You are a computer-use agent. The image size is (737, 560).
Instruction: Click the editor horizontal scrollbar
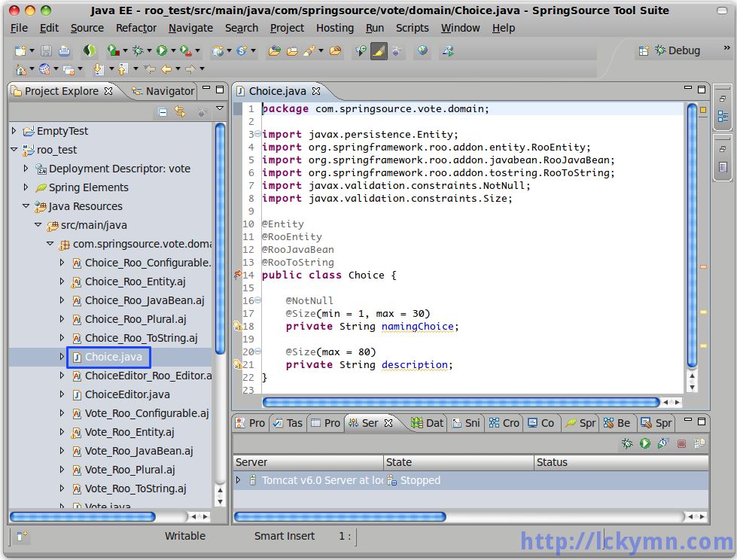click(461, 402)
